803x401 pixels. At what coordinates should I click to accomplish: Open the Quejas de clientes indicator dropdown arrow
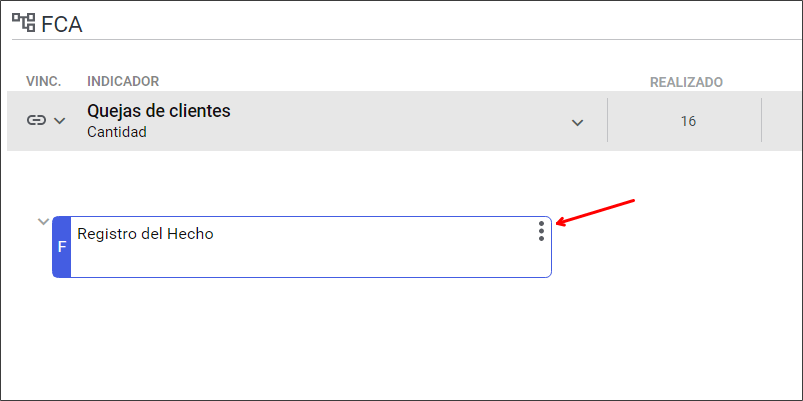point(578,122)
